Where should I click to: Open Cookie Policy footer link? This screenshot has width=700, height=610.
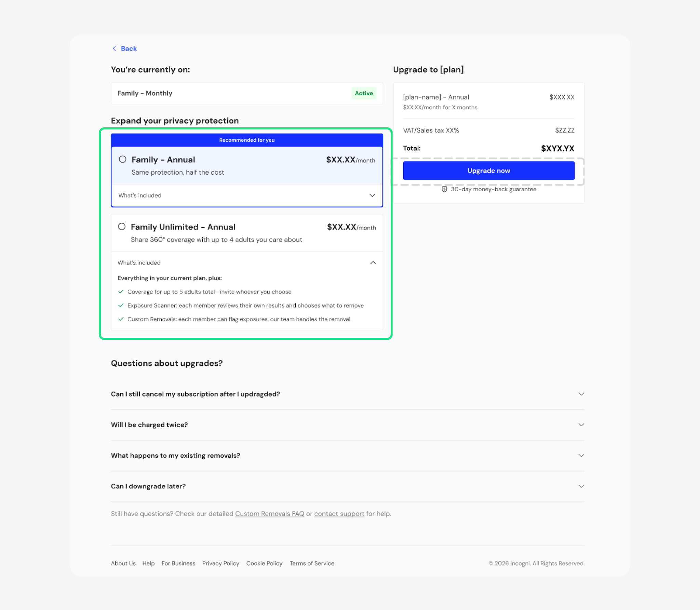(264, 563)
